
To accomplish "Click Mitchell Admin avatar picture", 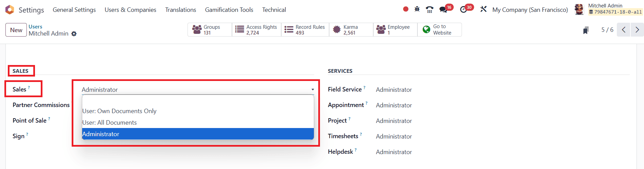I will (579, 9).
